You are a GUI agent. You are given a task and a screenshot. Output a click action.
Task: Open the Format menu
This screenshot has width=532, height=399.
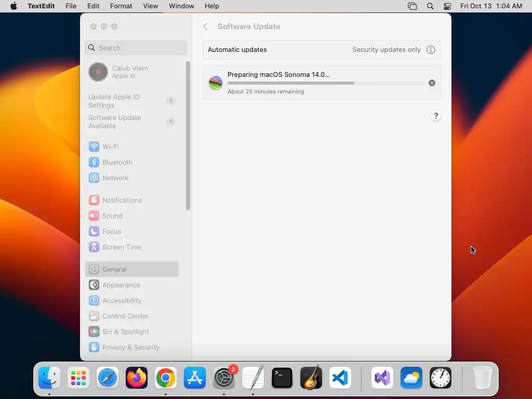pos(121,6)
